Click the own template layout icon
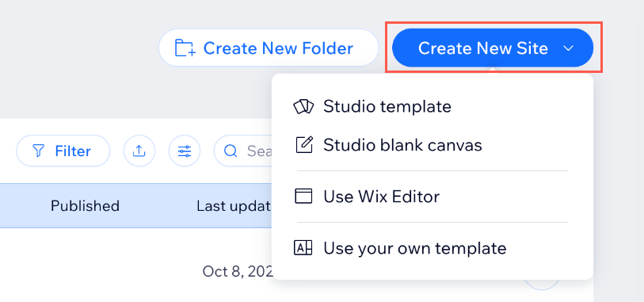The image size is (644, 302). 303,248
